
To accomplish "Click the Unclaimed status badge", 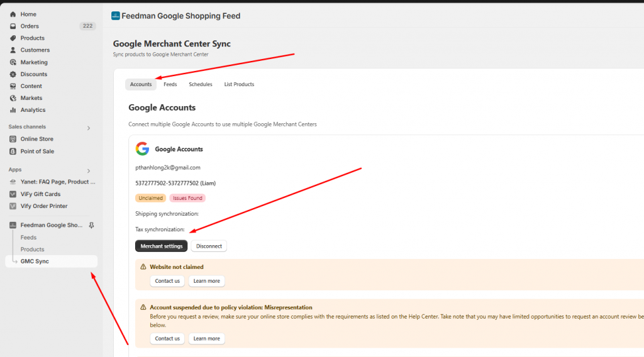I will 151,198.
